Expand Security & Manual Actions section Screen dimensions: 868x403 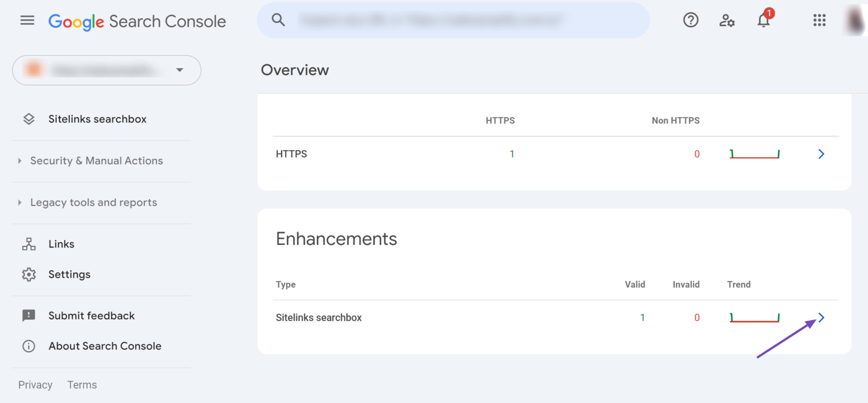96,161
